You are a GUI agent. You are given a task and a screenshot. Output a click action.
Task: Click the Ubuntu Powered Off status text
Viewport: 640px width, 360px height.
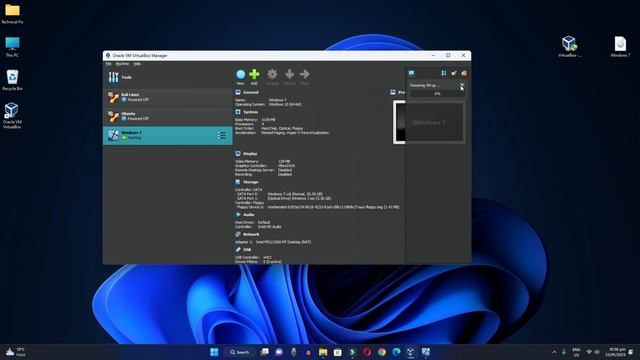tap(138, 119)
